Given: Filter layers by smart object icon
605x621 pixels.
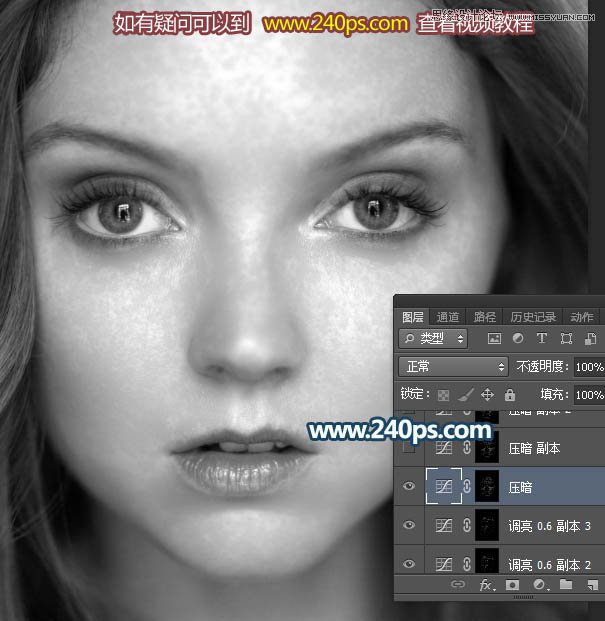Looking at the screenshot, I should tap(590, 339).
